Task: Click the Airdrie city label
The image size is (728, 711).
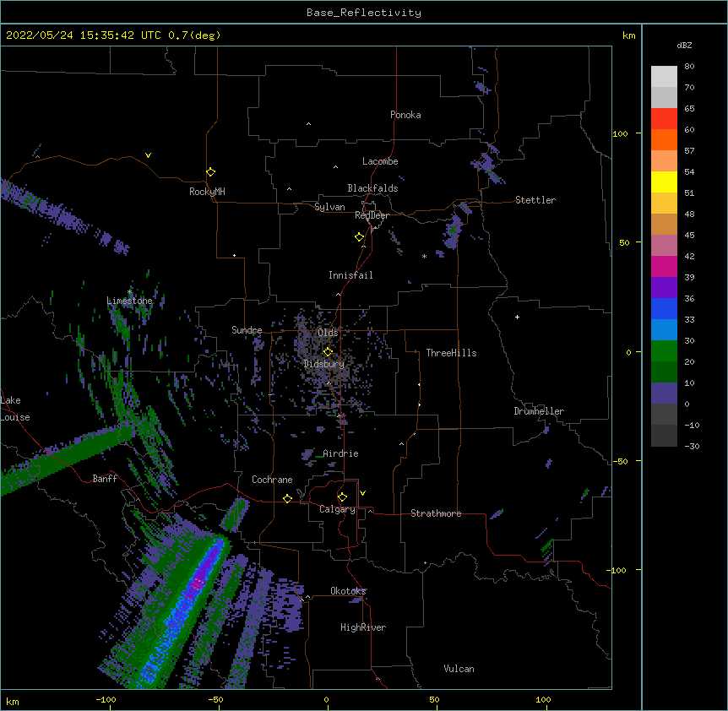Action: tap(341, 453)
